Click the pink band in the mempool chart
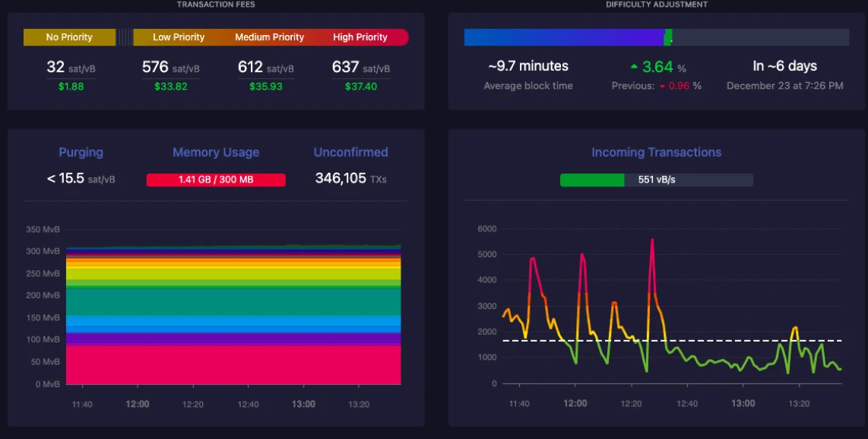Image resolution: width=868 pixels, height=439 pixels. click(233, 364)
